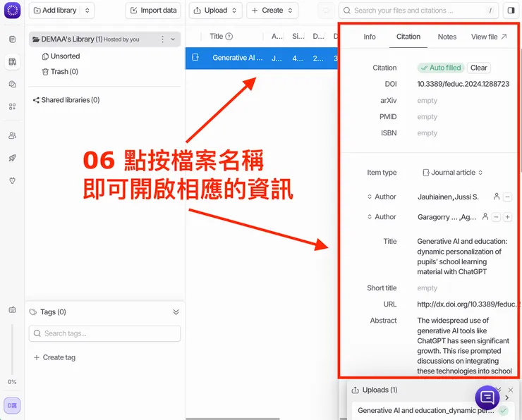Screen dimensions: 522x420
Task: Add another author with plus button
Action: tap(507, 217)
